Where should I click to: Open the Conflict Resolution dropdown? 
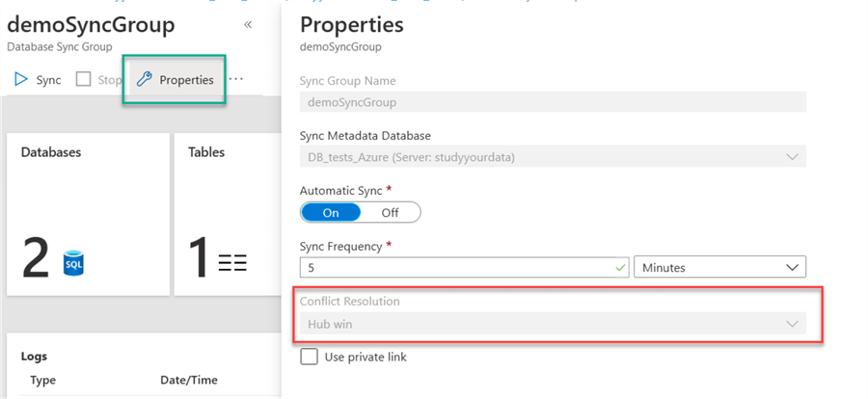pyautogui.click(x=553, y=324)
